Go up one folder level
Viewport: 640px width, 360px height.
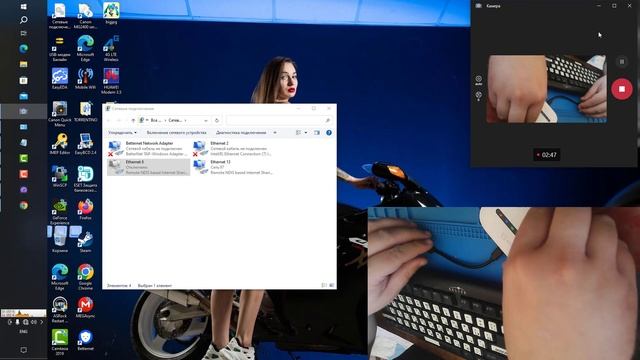[133, 120]
